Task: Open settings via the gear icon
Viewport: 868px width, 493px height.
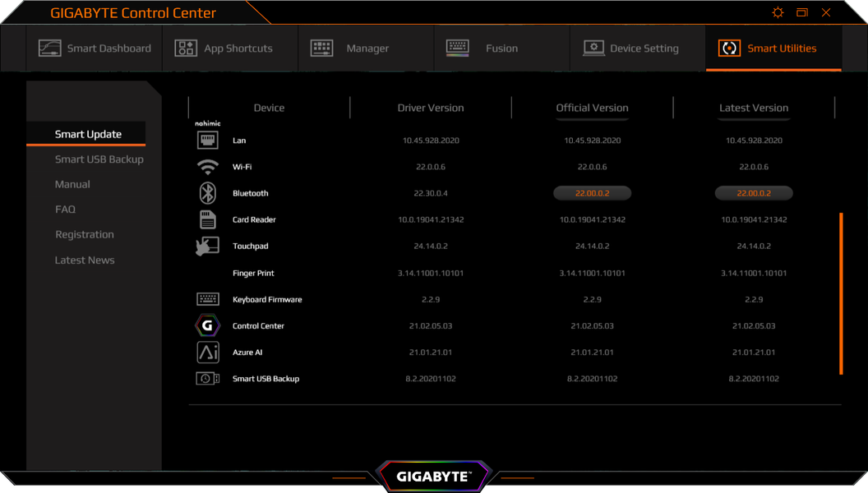Action: [778, 12]
